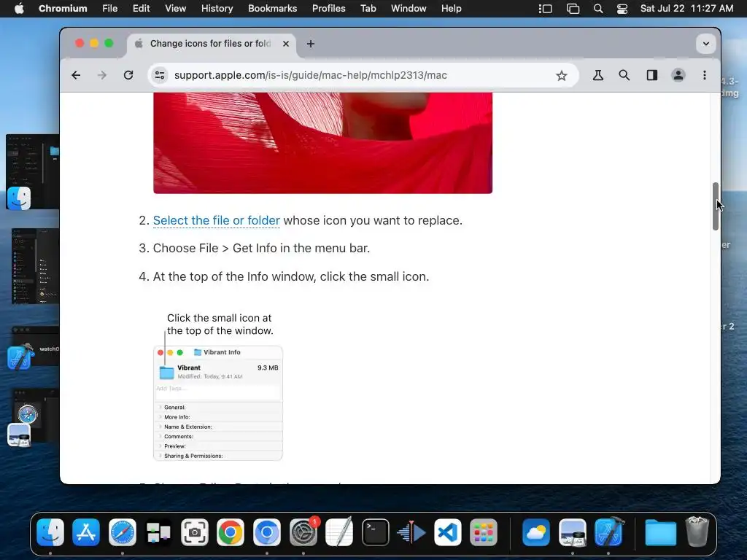This screenshot has height=560, width=747.
Task: Open TextEdit from the Dock
Action: pyautogui.click(x=339, y=532)
